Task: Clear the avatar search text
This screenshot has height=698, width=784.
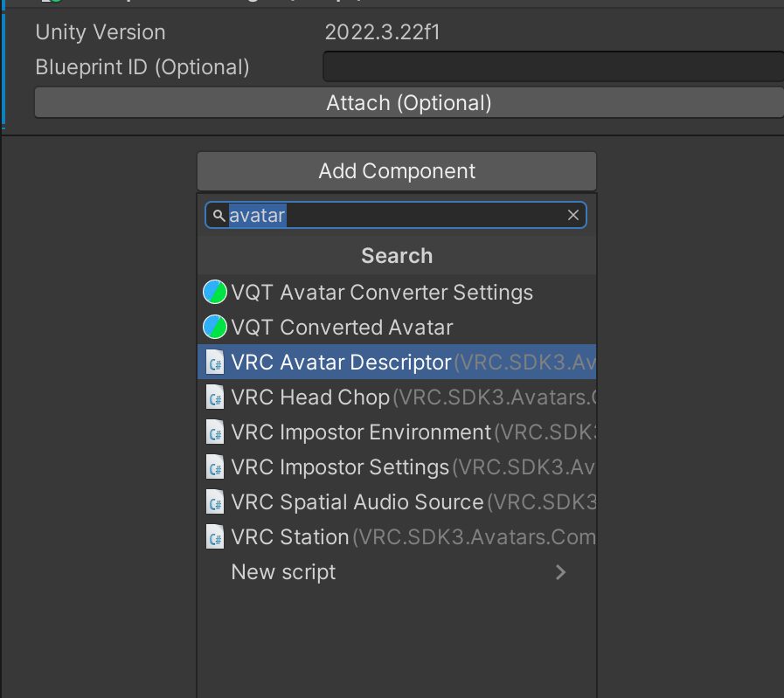Action: (573, 215)
